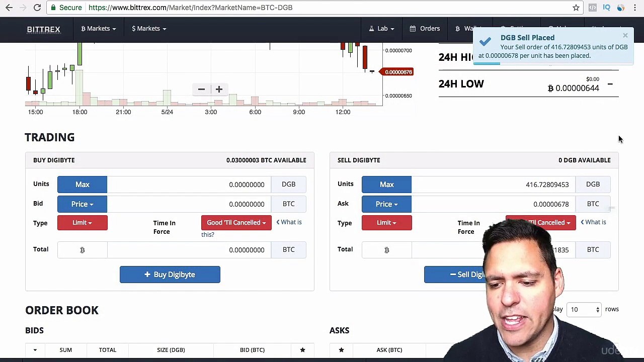This screenshot has height=362, width=644.
Task: Click Sell Ask field 0.00000678
Action: 493,204
